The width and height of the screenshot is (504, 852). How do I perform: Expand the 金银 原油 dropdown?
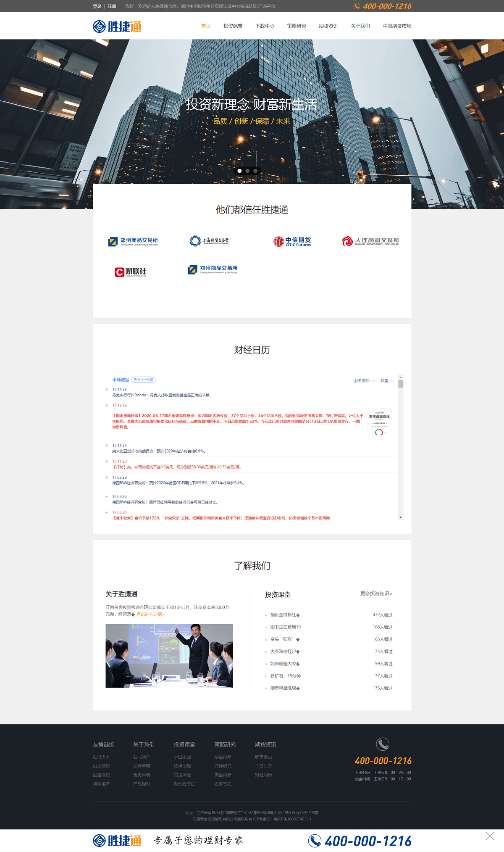(364, 381)
